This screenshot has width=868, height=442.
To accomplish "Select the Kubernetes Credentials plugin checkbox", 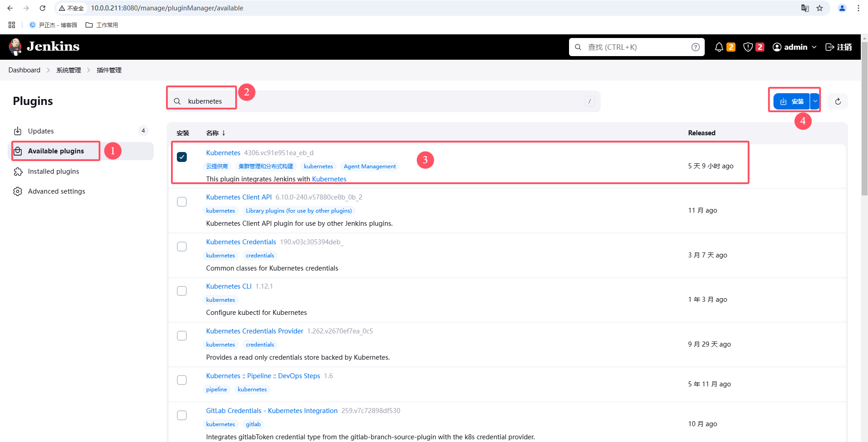I will (x=182, y=247).
